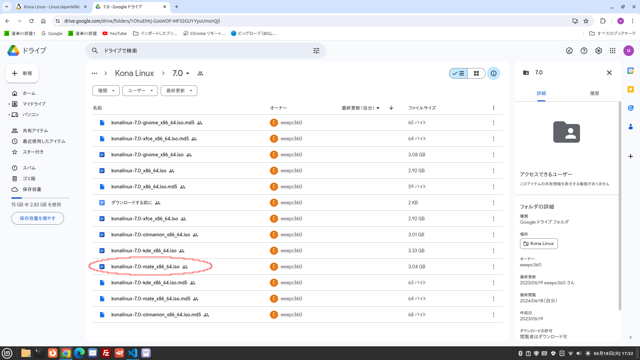Open search options filter icon

coord(316,51)
